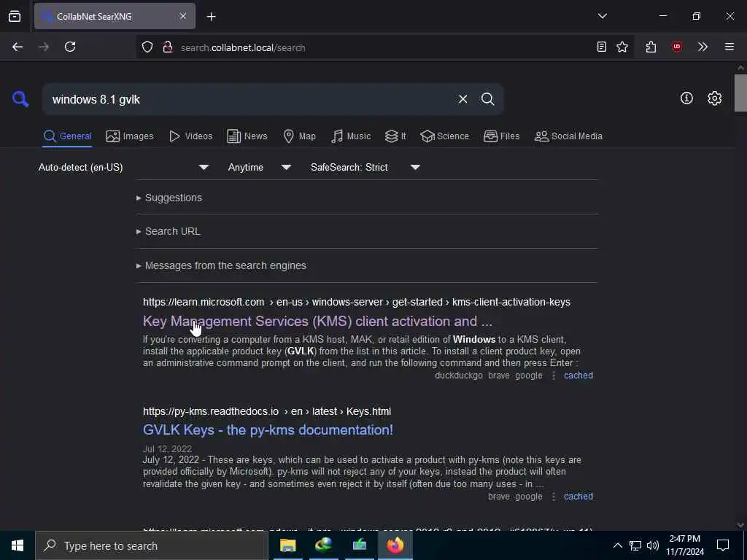Open SafeSearch Strict dropdown
Image resolution: width=747 pixels, height=560 pixels.
point(365,167)
